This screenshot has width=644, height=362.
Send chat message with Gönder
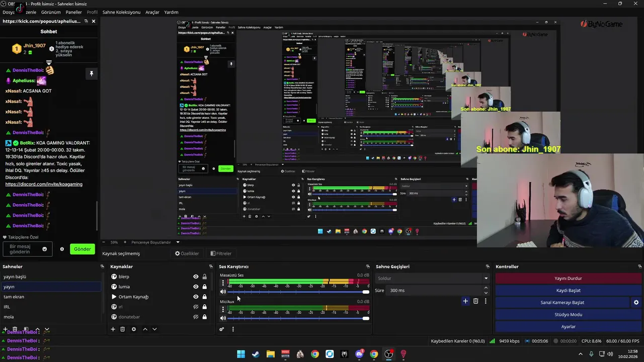click(83, 249)
